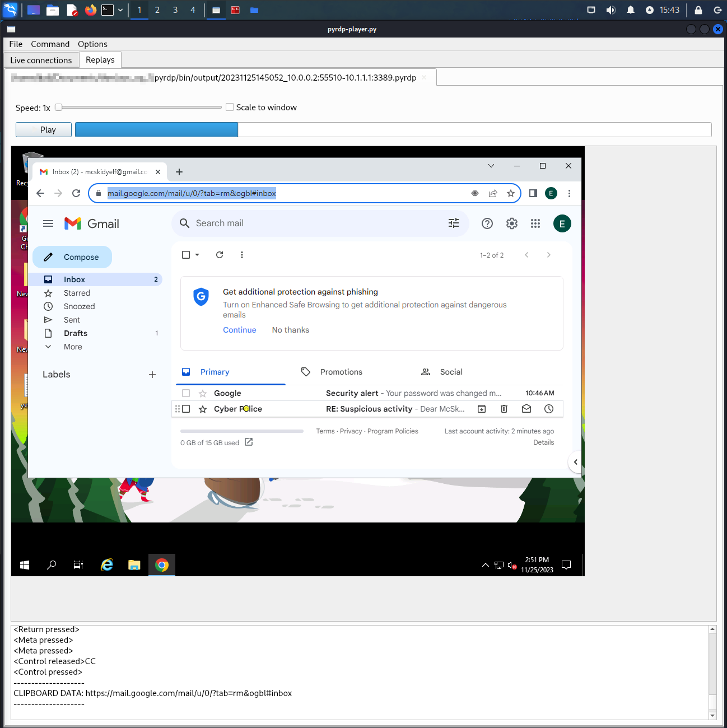
Task: Open the Options menu
Action: [x=92, y=44]
